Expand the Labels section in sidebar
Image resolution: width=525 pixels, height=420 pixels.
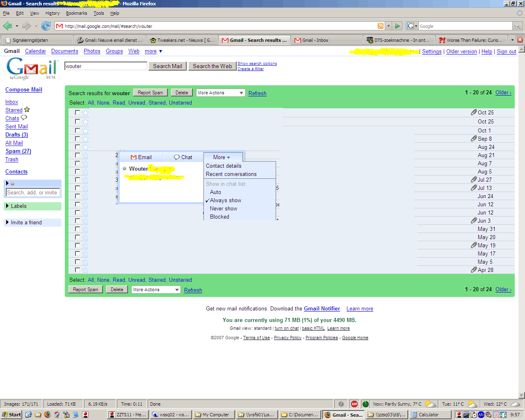[x=8, y=206]
